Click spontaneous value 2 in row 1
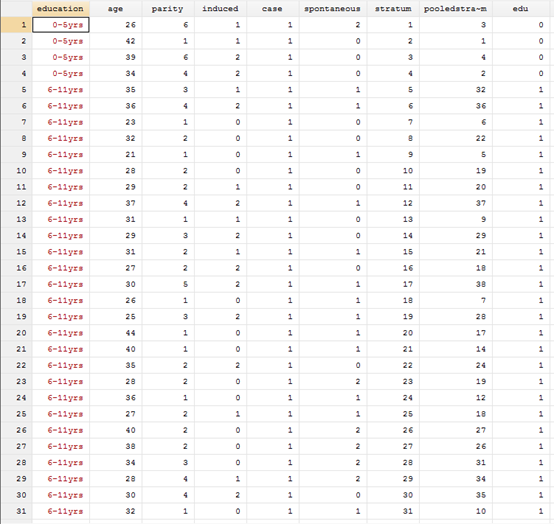The height and width of the screenshot is (524, 554). point(333,25)
